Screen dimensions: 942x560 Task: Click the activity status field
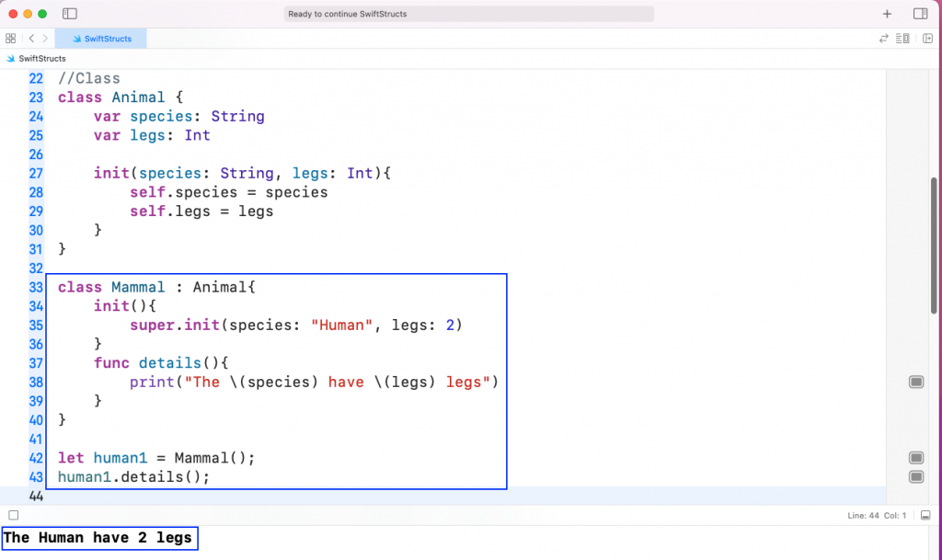tap(468, 14)
